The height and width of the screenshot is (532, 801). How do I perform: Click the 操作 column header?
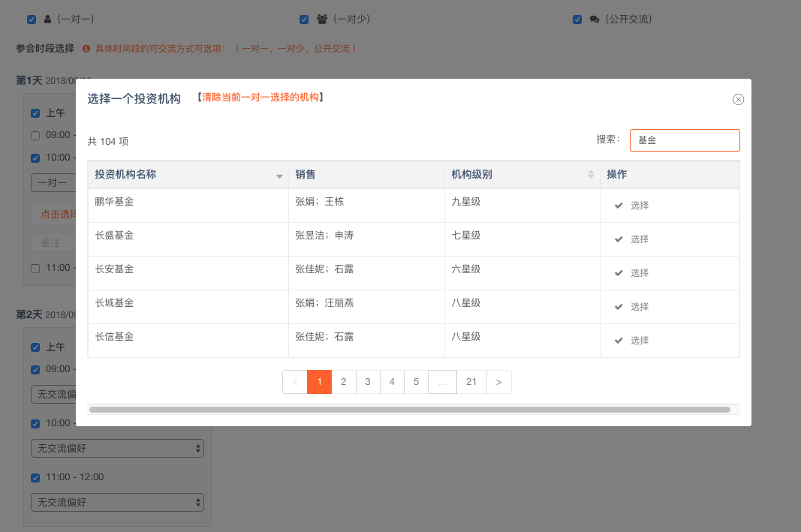click(x=670, y=175)
